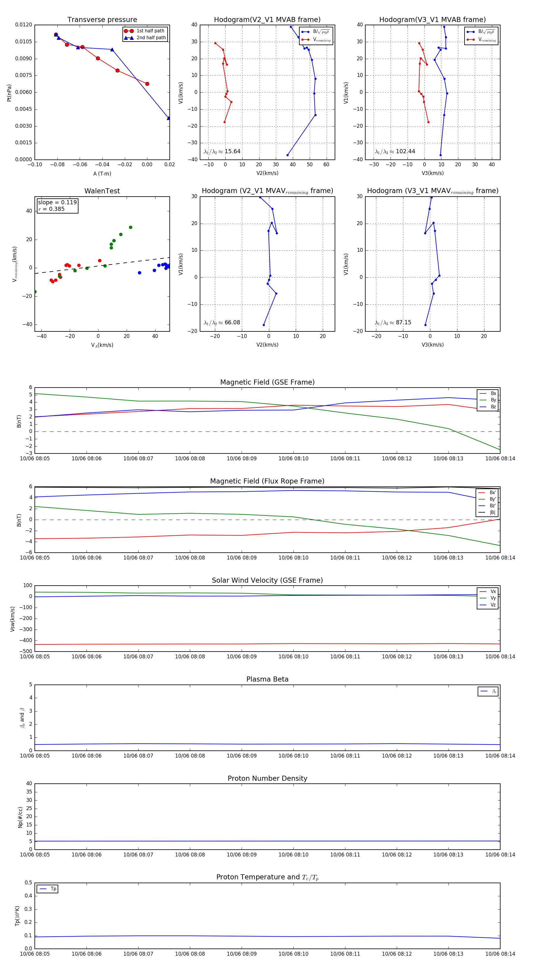The height and width of the screenshot is (980, 535).
Task: Click the "Tp(10^6K)" y-axis label
Action: tap(17, 916)
